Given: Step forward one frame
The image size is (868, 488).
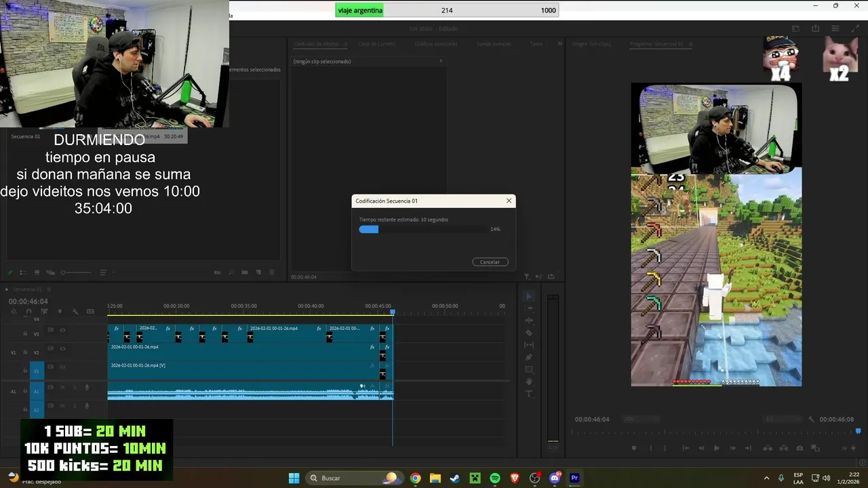Looking at the screenshot, I should coord(733,448).
